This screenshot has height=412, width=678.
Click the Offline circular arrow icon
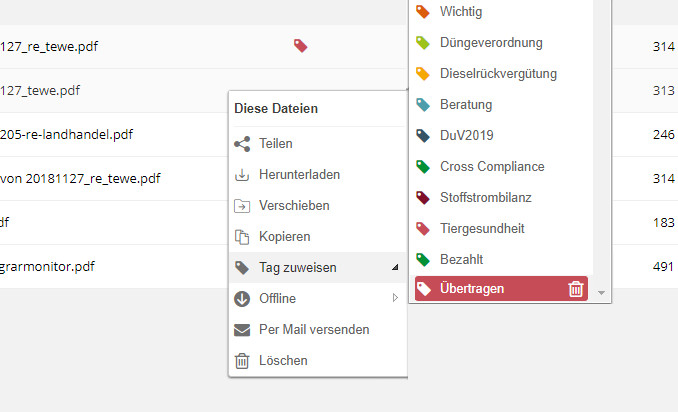[242, 299]
